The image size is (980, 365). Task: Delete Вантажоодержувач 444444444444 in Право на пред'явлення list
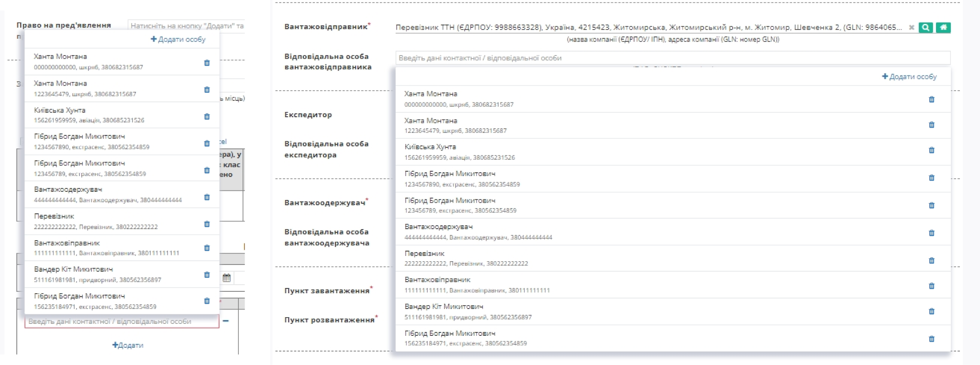pyautogui.click(x=207, y=197)
